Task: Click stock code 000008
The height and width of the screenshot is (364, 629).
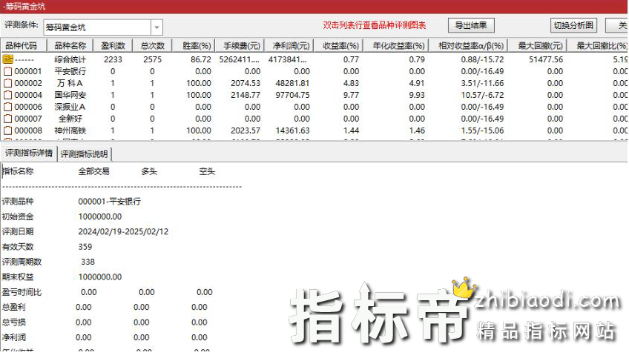Action: coord(28,130)
